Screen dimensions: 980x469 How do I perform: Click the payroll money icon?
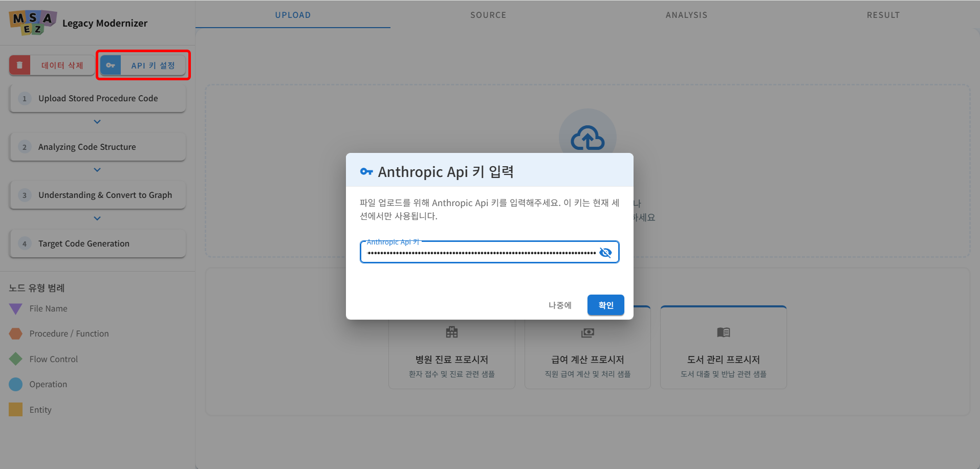[x=587, y=333]
